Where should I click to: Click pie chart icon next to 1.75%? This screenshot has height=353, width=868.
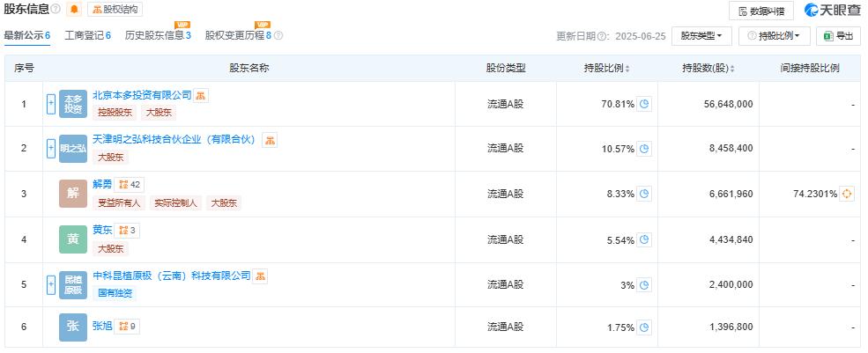(644, 327)
